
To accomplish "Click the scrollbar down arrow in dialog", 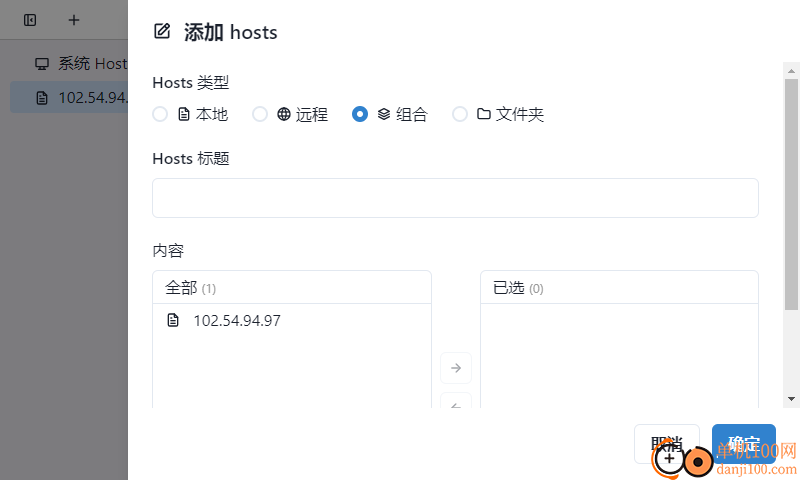I will click(x=791, y=399).
